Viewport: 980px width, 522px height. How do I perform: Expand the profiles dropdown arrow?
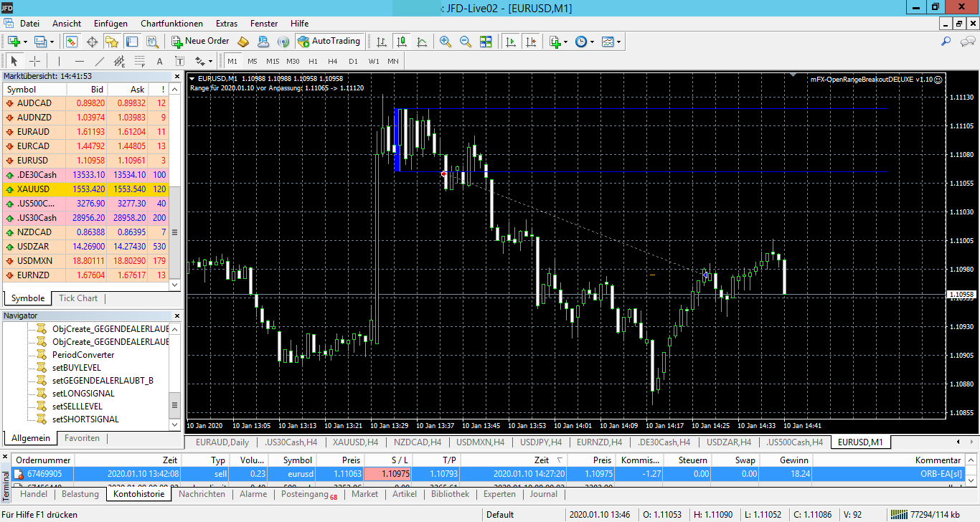52,42
